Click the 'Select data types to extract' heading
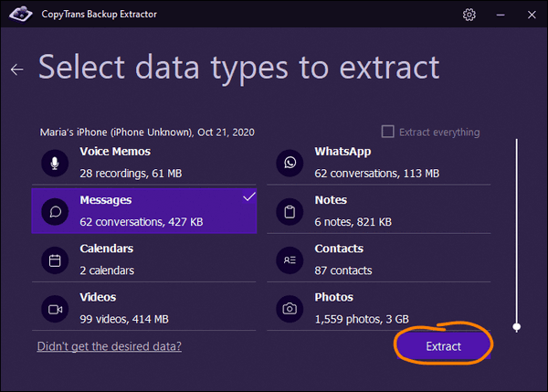The height and width of the screenshot is (392, 548). point(239,67)
